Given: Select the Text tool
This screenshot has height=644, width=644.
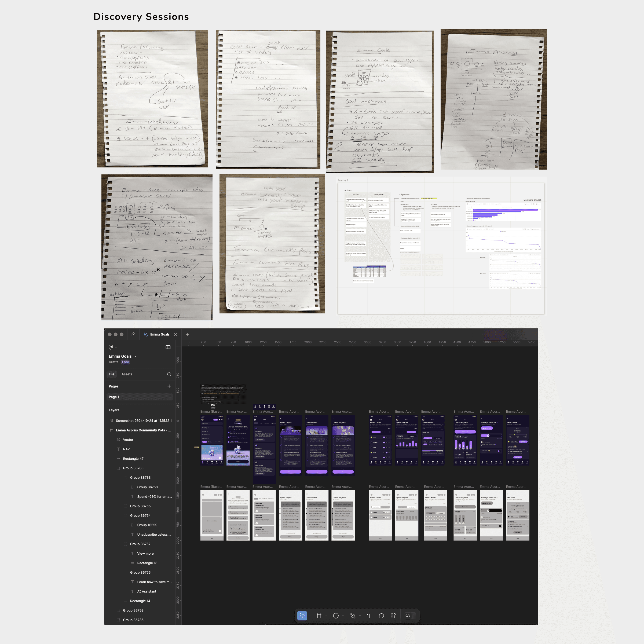Looking at the screenshot, I should (369, 616).
